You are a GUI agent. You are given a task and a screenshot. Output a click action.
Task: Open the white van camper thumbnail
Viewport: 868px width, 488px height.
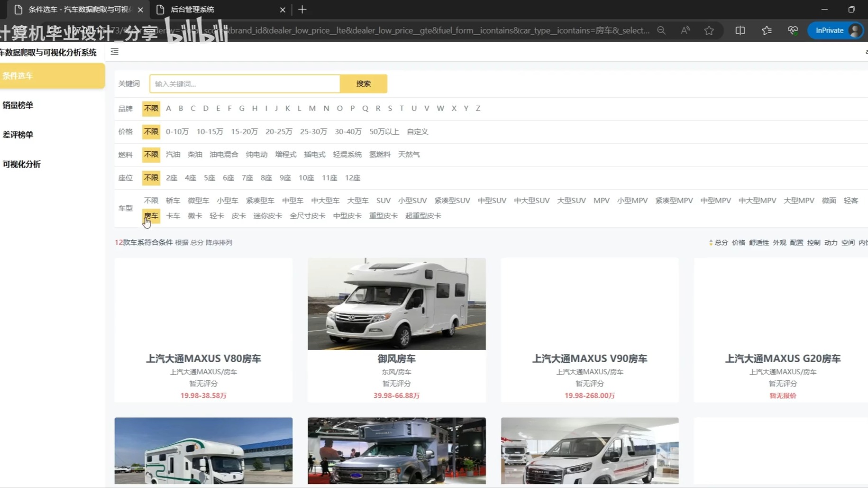(590, 451)
